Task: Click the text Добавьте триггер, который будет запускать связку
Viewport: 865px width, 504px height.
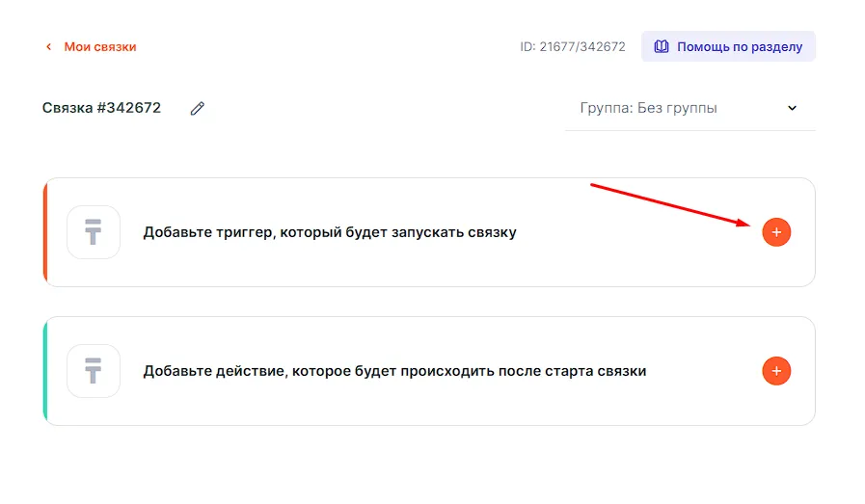Action: pos(330,232)
